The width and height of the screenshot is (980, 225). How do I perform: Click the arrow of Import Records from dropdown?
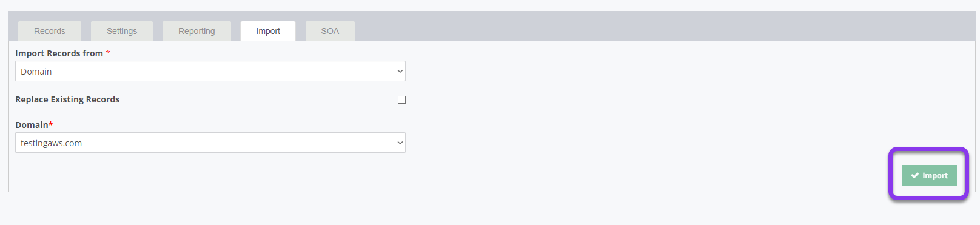point(400,72)
